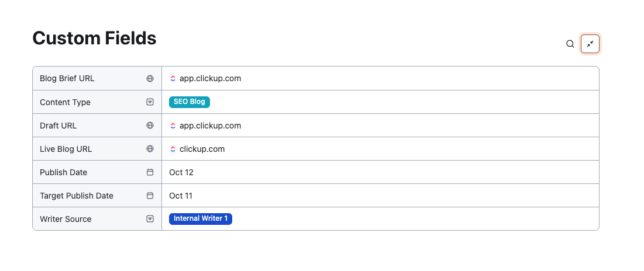The height and width of the screenshot is (271, 644).
Task: Click calendar icon in Publish Date row
Action: [150, 172]
